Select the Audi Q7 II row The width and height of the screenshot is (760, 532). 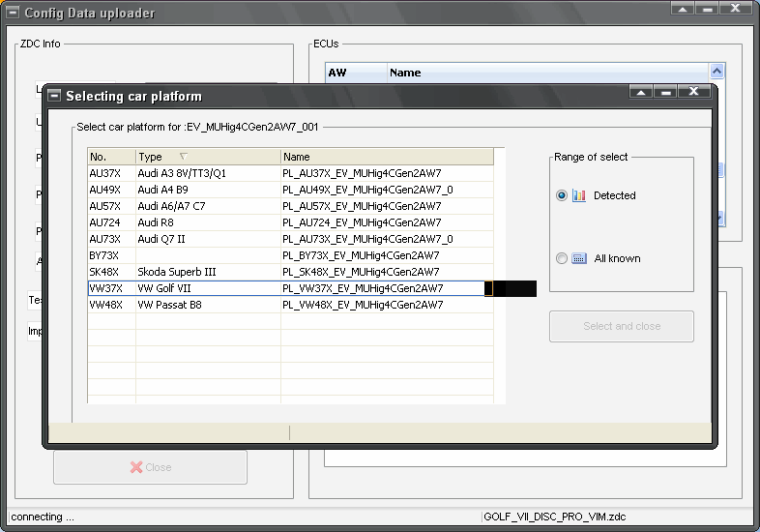pos(290,239)
